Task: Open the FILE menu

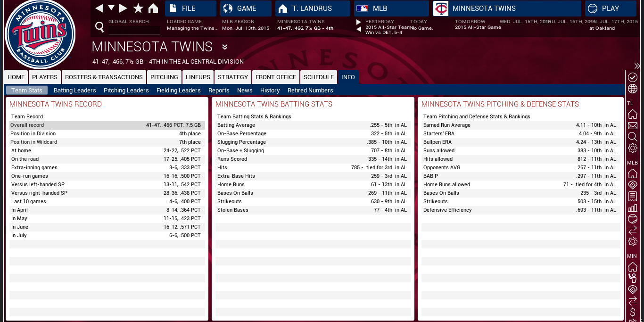Action: point(190,8)
